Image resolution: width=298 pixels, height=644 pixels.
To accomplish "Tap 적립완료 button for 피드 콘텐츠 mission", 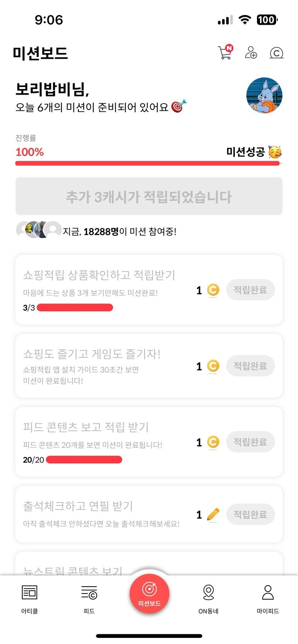I will coord(250,442).
